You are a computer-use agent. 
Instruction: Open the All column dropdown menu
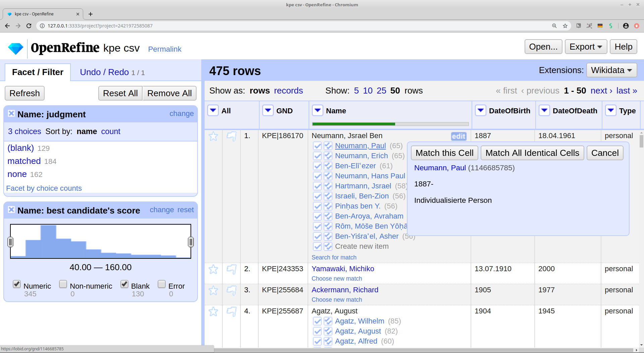pyautogui.click(x=213, y=110)
